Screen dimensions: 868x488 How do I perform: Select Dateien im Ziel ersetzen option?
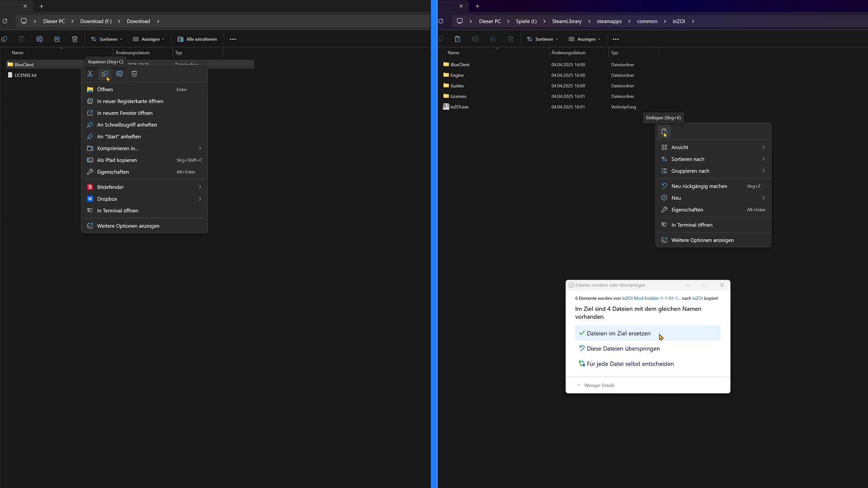point(618,333)
